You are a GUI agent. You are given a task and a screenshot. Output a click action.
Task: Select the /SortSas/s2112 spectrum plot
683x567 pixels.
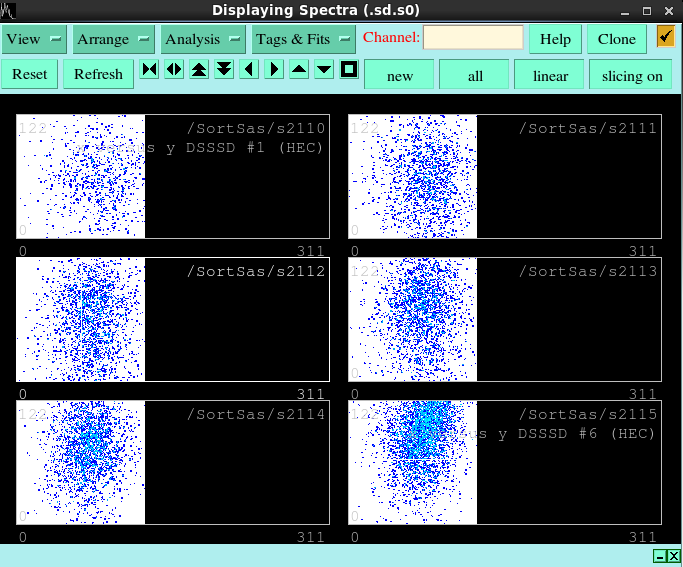(x=173, y=319)
